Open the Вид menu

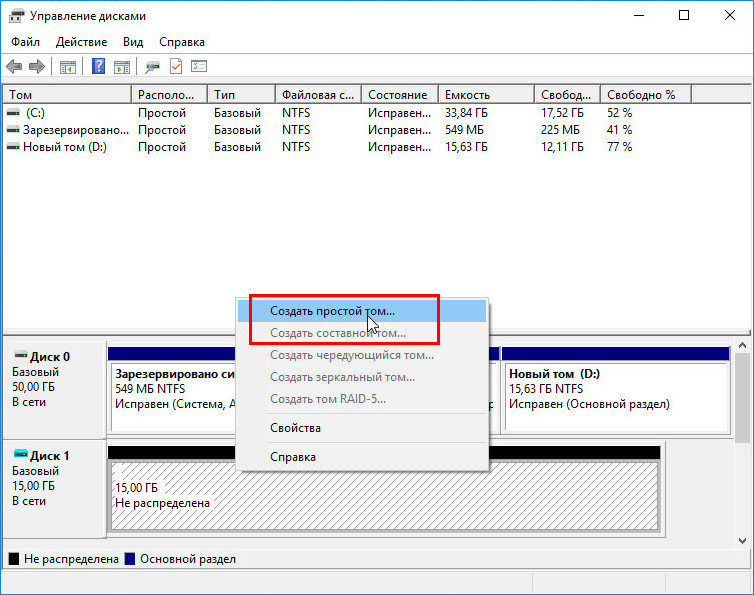point(133,42)
